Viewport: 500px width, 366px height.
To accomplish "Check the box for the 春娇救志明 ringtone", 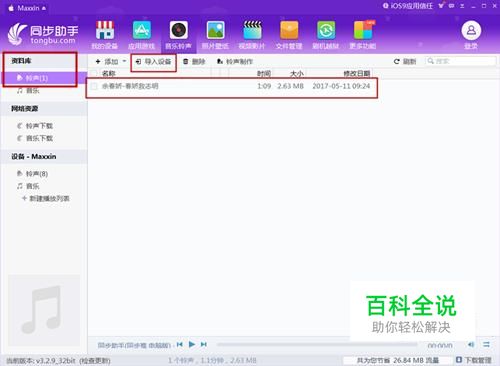I will pyautogui.click(x=94, y=86).
